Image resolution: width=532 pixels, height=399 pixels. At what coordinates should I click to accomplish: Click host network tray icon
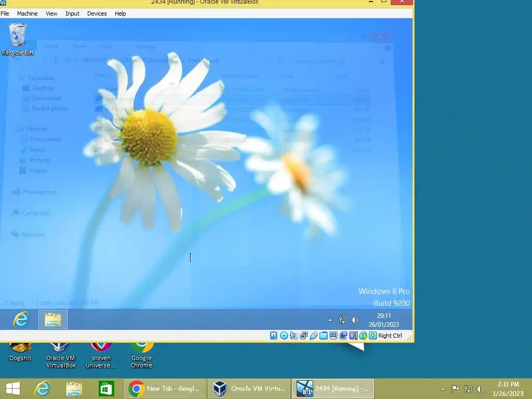(x=468, y=389)
